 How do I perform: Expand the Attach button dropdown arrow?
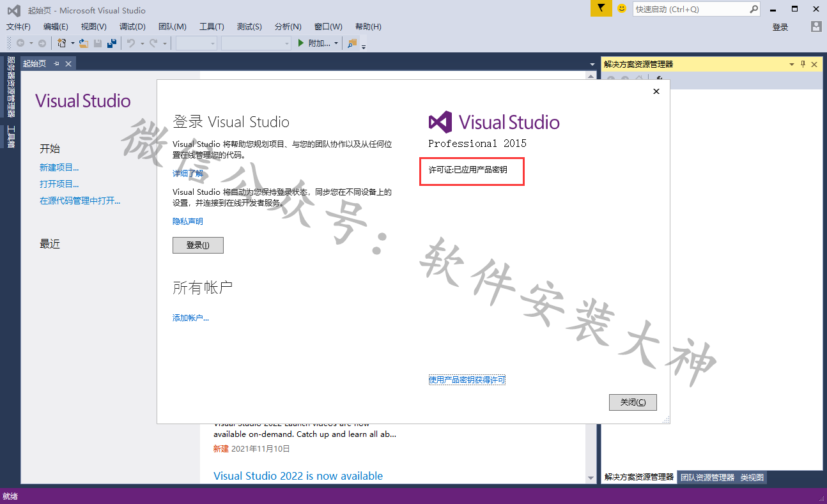click(x=337, y=43)
